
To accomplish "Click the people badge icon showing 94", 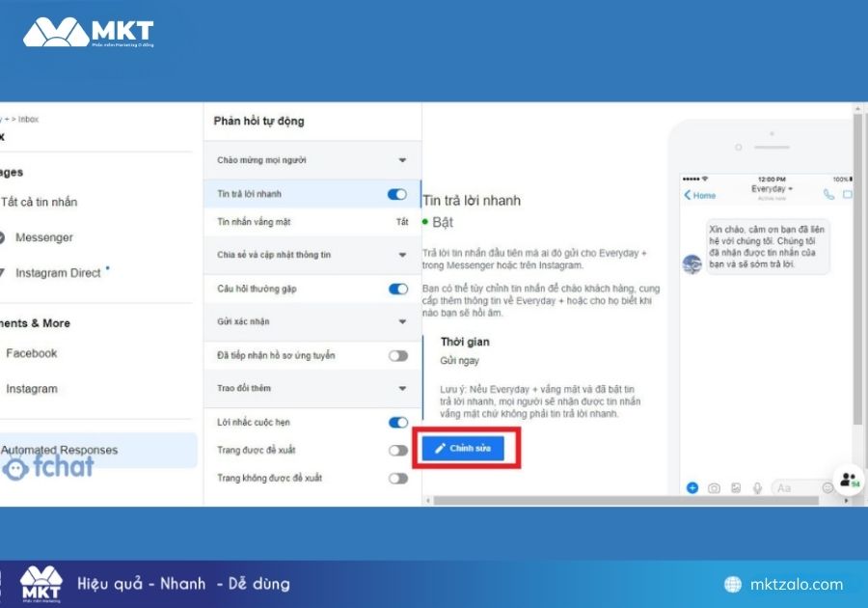I will tap(848, 480).
